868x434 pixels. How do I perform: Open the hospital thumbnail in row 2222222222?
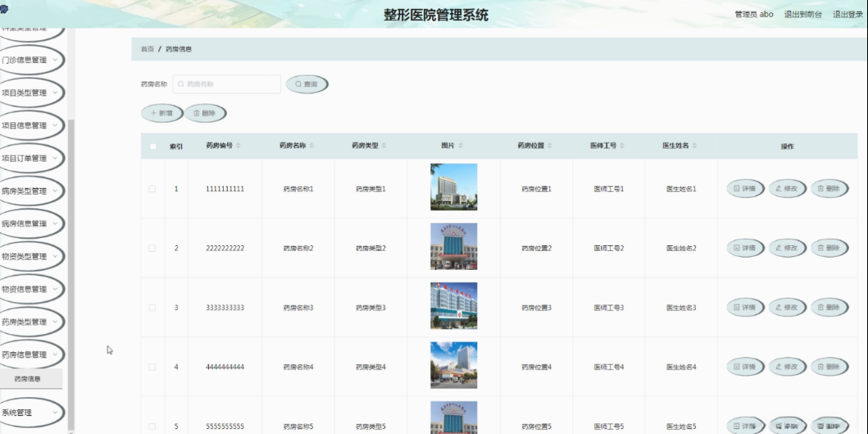pyautogui.click(x=454, y=246)
